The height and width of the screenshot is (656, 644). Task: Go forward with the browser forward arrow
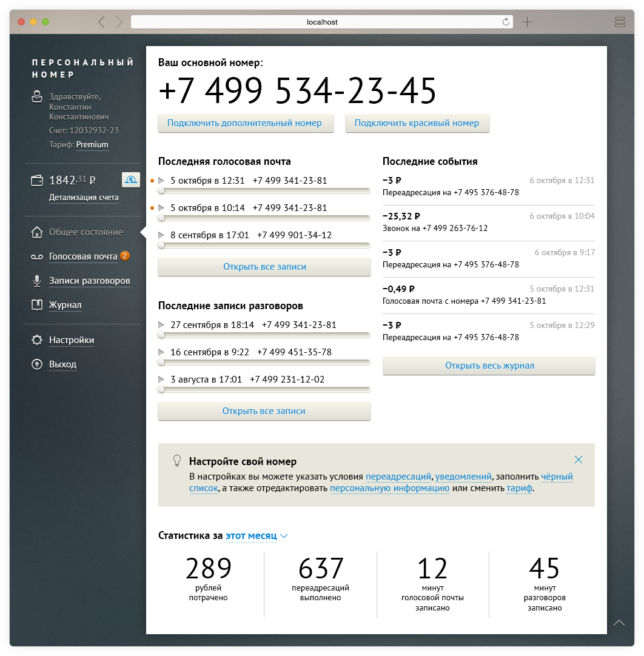tap(119, 22)
